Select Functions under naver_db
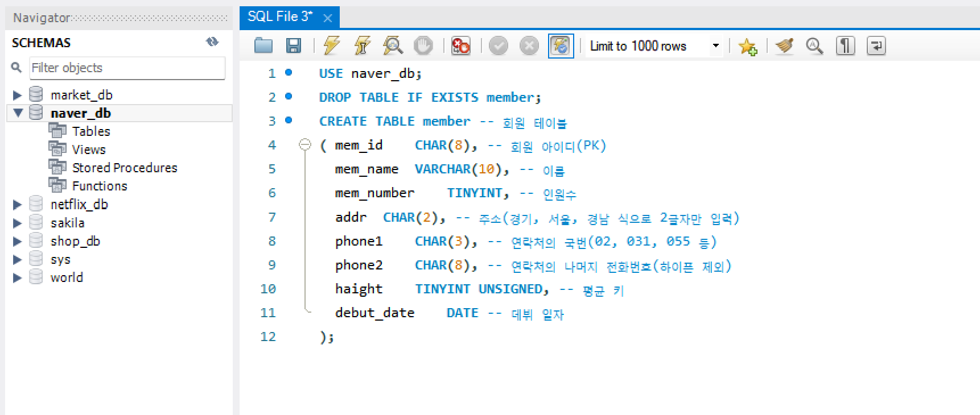980x415 pixels. 100,186
